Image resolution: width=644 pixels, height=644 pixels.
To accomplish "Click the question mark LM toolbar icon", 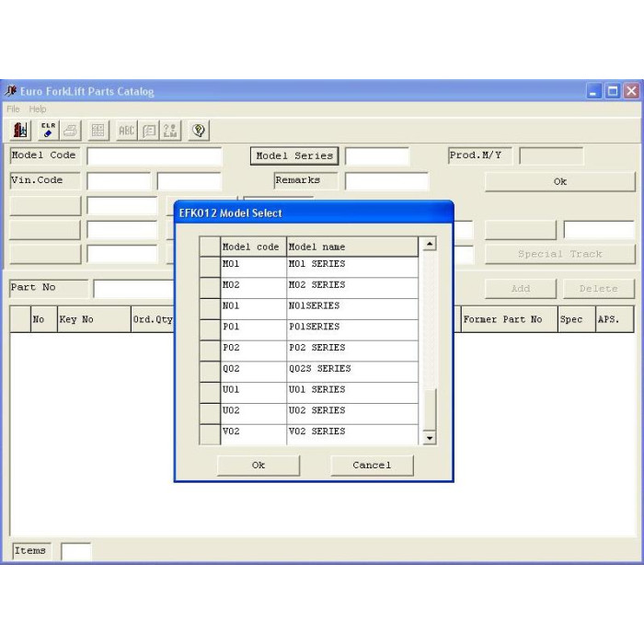I will (x=170, y=131).
